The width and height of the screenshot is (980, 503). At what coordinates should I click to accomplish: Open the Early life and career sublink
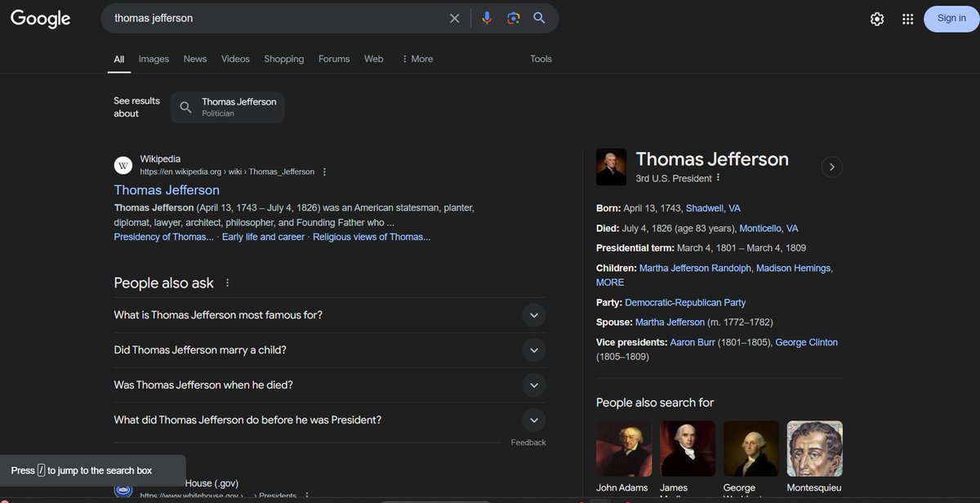click(x=263, y=237)
